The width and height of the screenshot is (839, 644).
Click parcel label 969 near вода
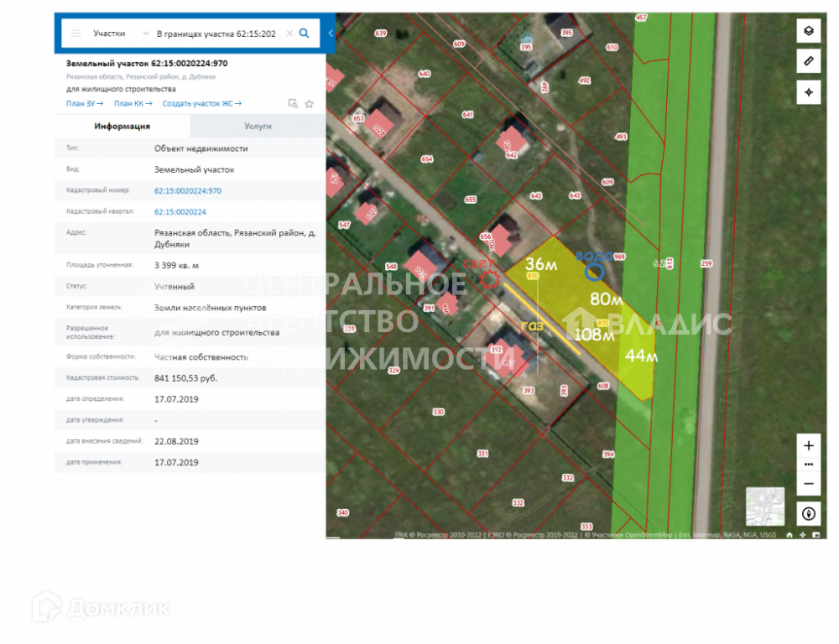619,257
